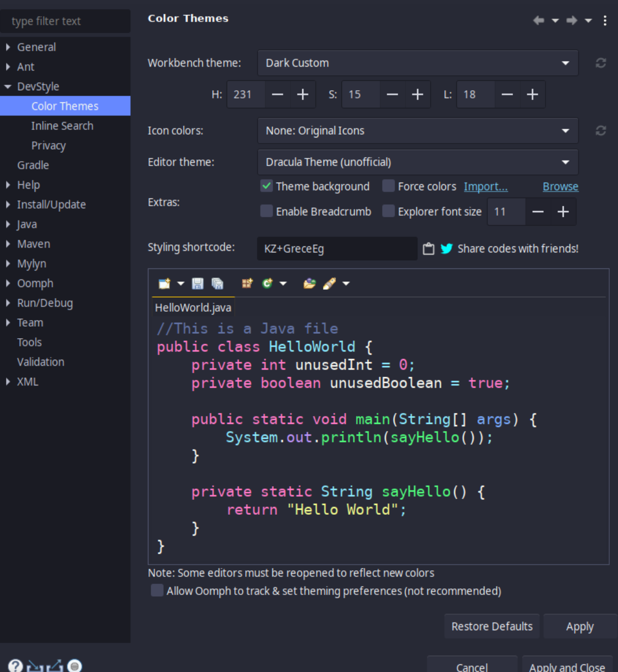Increase hue value with plus button
The image size is (618, 672).
pos(303,95)
